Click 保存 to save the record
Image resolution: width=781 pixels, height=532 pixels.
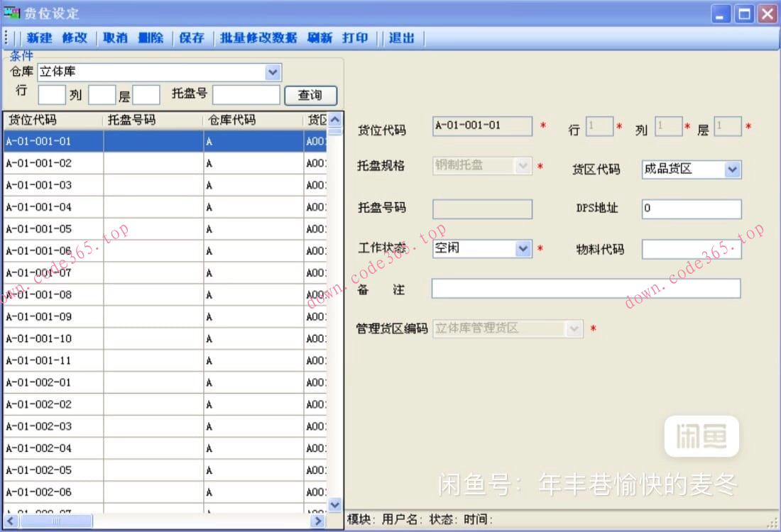192,39
